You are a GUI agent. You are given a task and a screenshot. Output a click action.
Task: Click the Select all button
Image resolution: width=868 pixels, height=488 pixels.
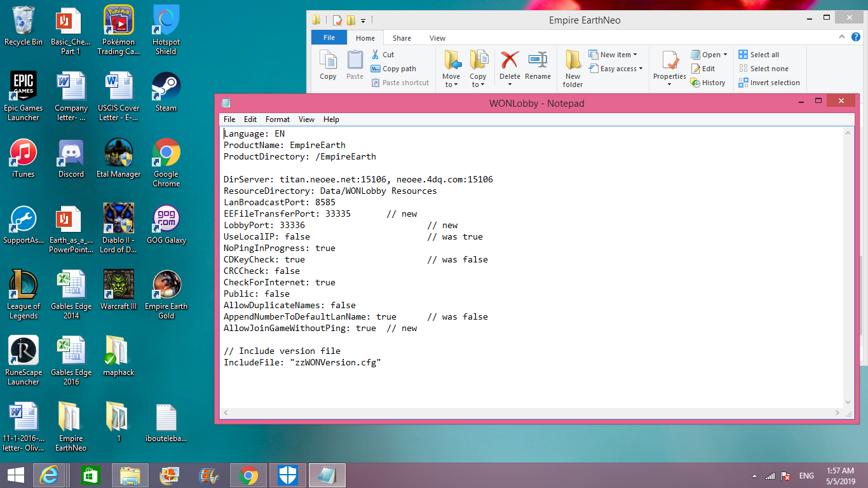pyautogui.click(x=759, y=55)
